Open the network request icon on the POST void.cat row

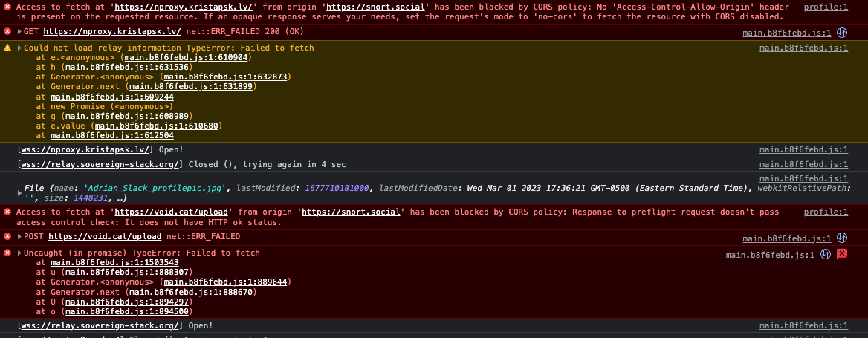842,238
